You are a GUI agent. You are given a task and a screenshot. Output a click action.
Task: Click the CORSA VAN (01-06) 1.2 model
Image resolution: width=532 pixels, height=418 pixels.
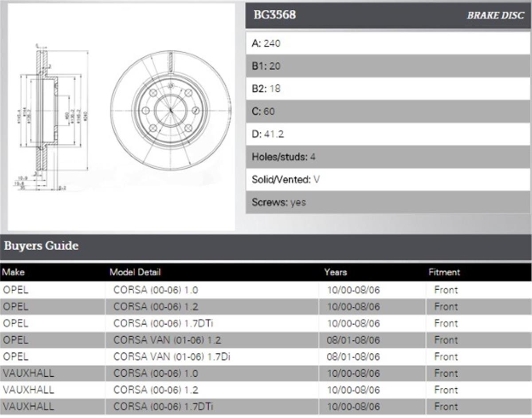click(167, 340)
